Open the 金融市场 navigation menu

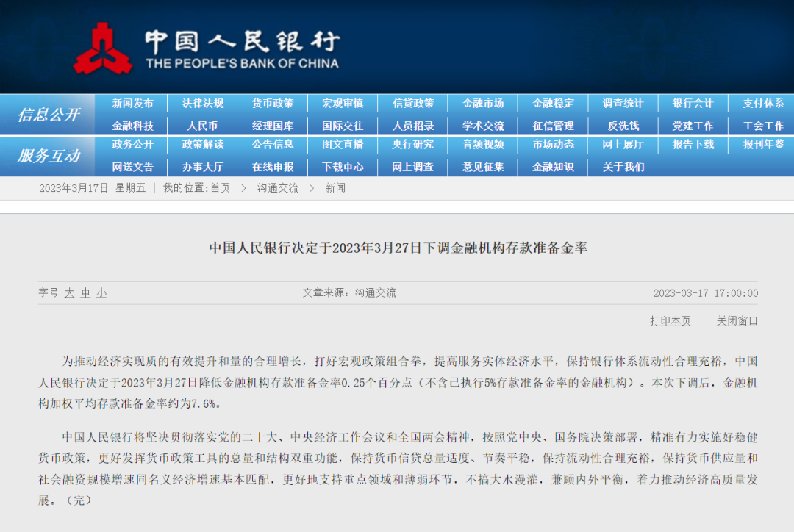[x=482, y=103]
